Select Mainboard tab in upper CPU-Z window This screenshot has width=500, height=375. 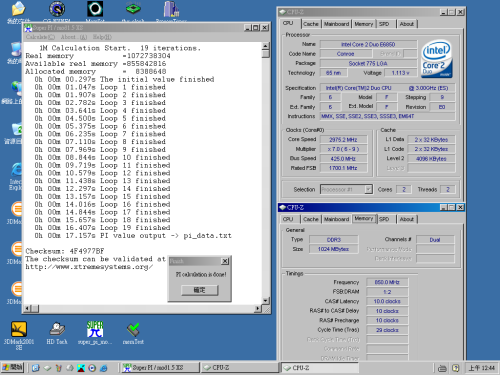336,24
